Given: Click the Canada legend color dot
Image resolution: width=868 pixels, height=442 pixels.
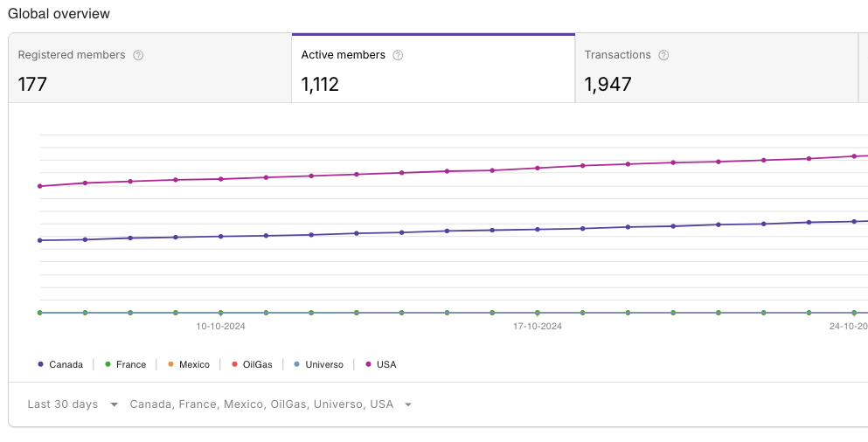Looking at the screenshot, I should [40, 364].
